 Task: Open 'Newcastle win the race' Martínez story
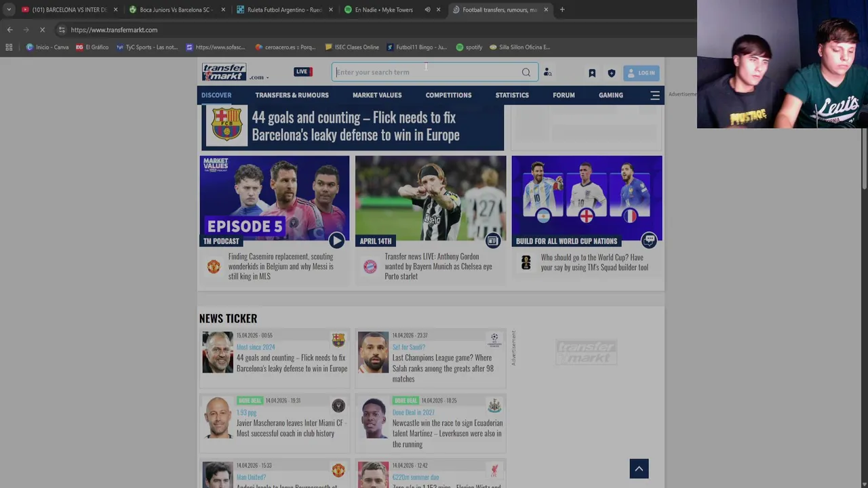(447, 434)
